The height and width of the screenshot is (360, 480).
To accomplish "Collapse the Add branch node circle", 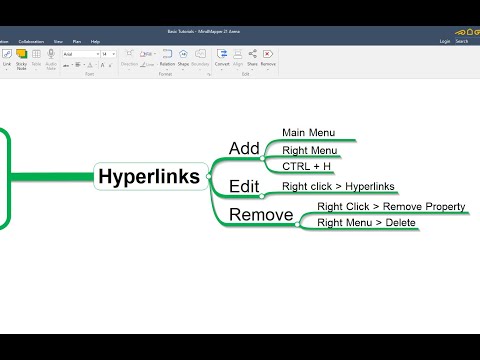I will click(262, 158).
